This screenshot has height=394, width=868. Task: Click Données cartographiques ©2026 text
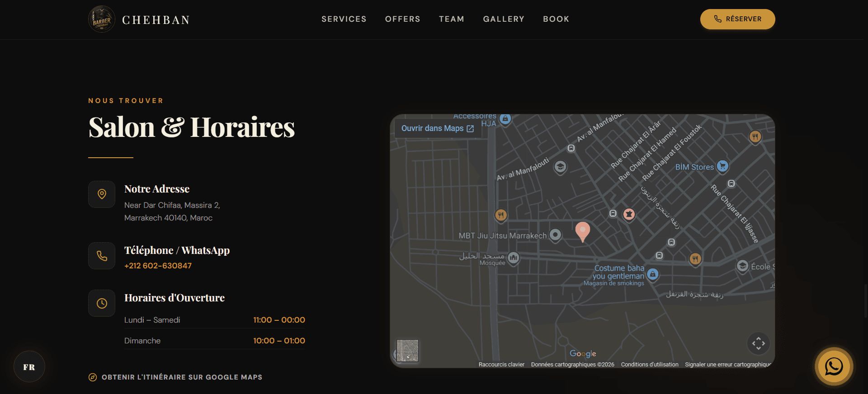[572, 365]
